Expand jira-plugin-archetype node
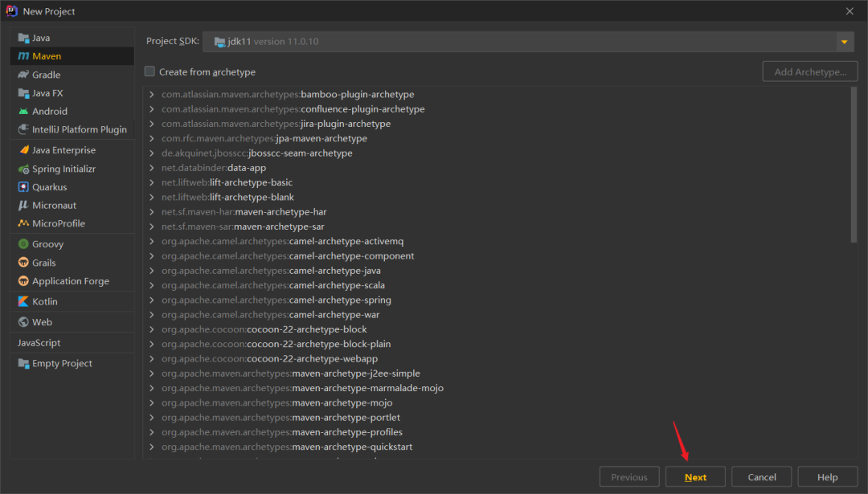 (x=152, y=124)
